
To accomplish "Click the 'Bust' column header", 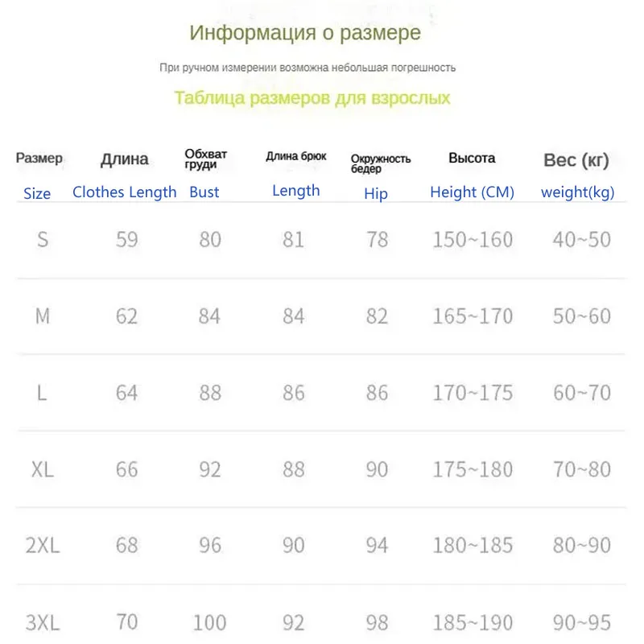I will pos(204,192).
